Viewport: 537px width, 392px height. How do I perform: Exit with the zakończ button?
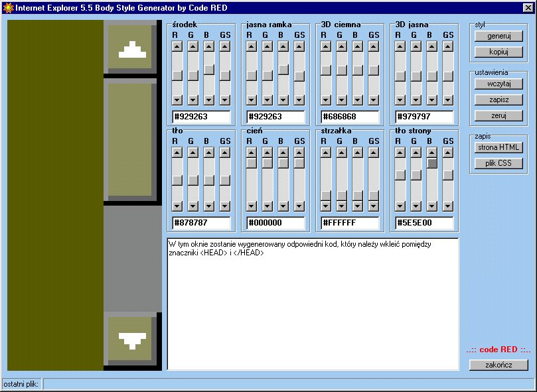tap(499, 365)
